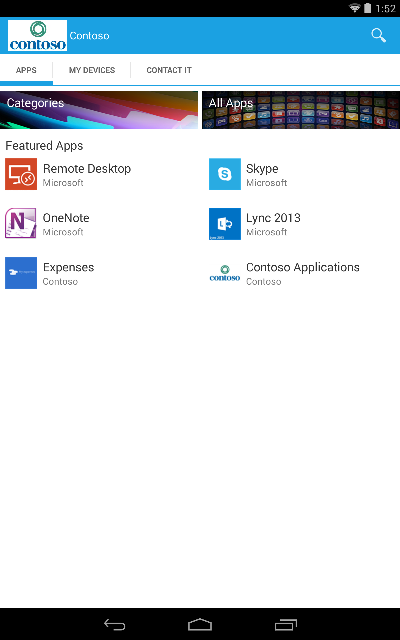Tap the battery status icon
The image size is (400, 640).
[x=367, y=8]
